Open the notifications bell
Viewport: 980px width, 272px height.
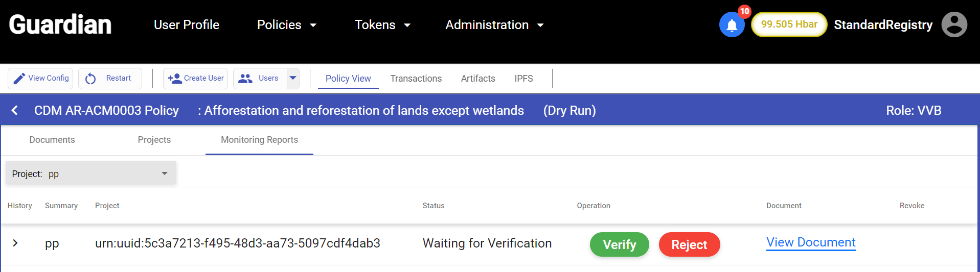coord(732,25)
